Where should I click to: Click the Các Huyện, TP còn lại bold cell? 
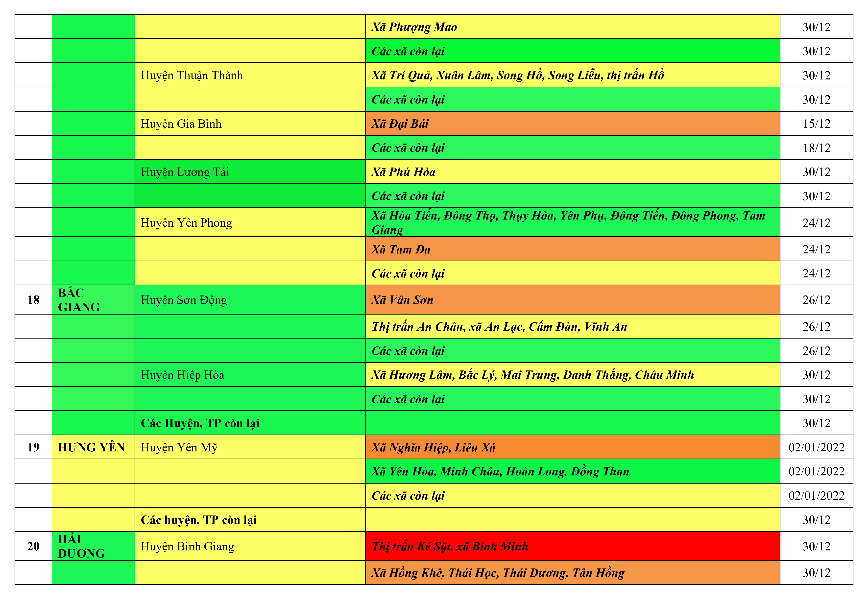point(249,423)
